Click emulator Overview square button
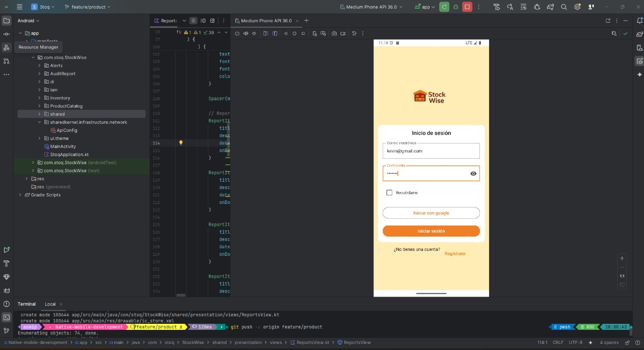 coord(303,34)
